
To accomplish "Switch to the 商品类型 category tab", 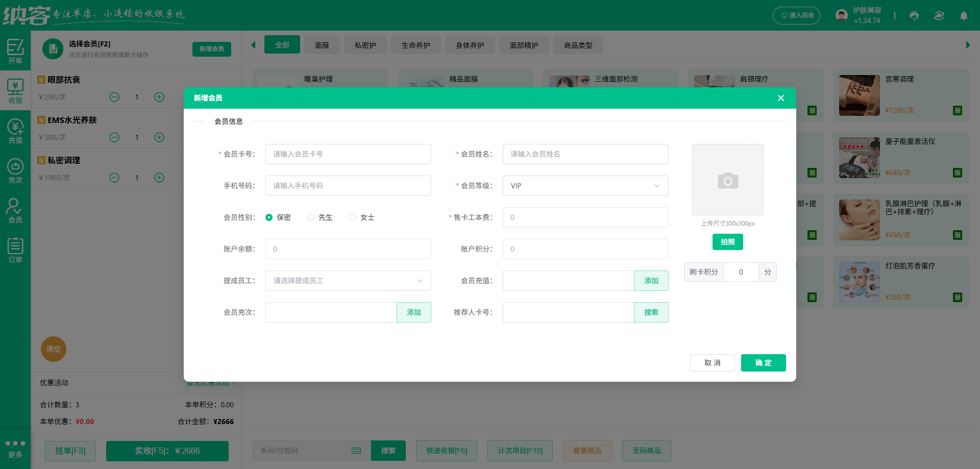I will click(x=578, y=45).
